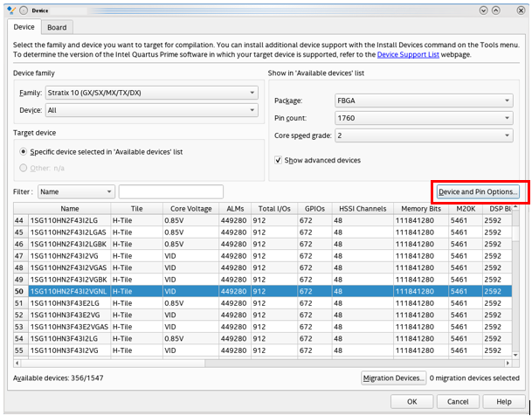The height and width of the screenshot is (416, 532).
Task: Enable the Show advanced devices checkbox
Action: click(280, 160)
